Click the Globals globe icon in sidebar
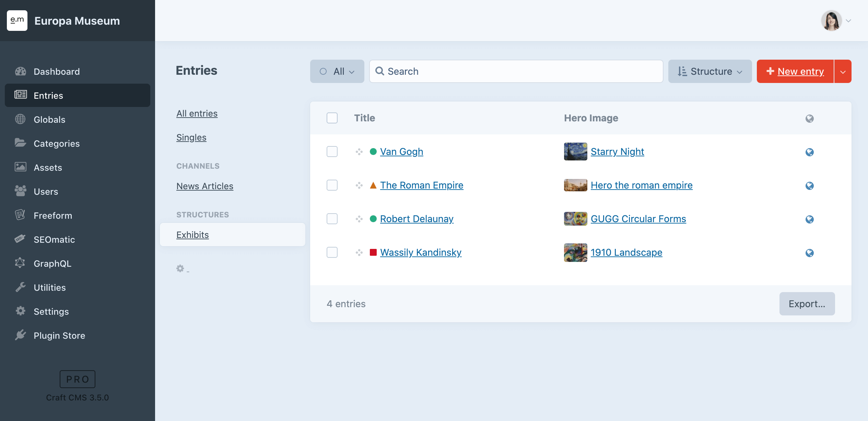The height and width of the screenshot is (421, 868). [x=20, y=119]
